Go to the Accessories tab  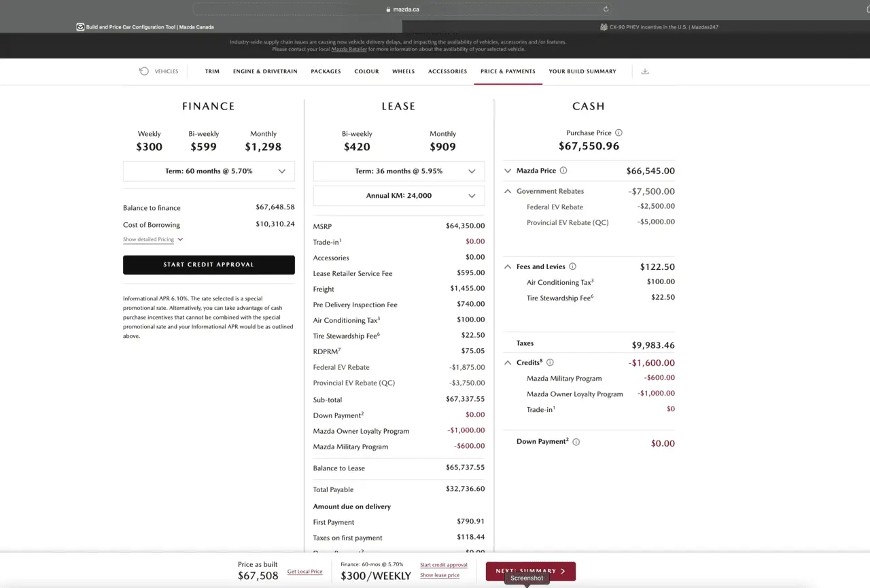click(x=447, y=71)
